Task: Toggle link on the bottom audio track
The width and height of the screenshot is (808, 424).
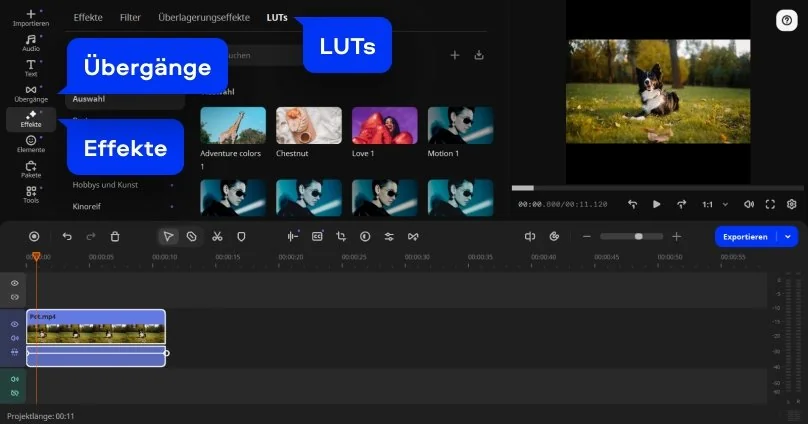Action: point(14,393)
